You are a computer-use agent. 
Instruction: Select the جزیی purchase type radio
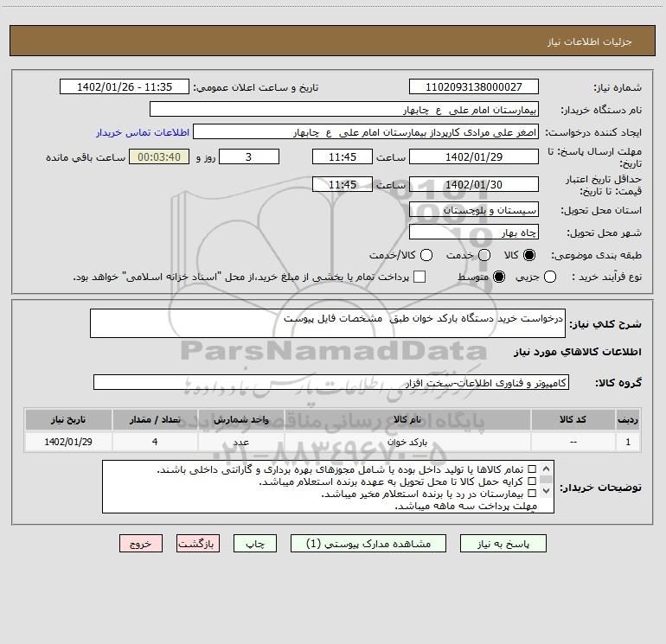coord(549,277)
